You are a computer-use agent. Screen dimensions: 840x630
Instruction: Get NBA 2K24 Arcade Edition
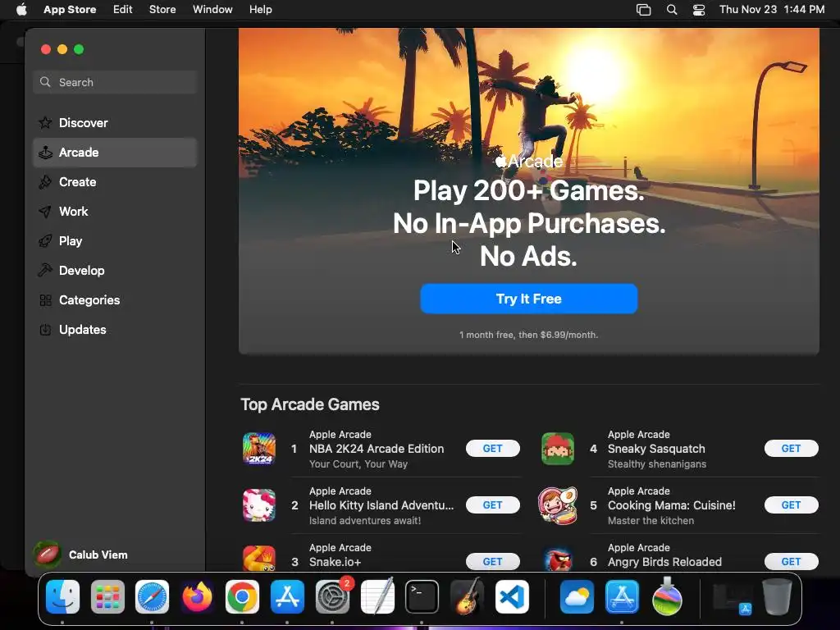493,449
